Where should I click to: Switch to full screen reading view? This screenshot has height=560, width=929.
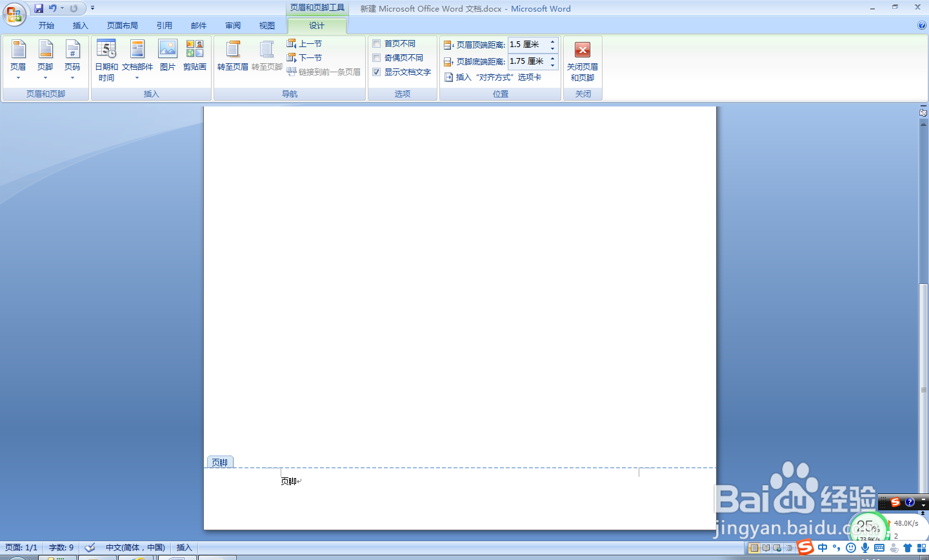(x=766, y=548)
